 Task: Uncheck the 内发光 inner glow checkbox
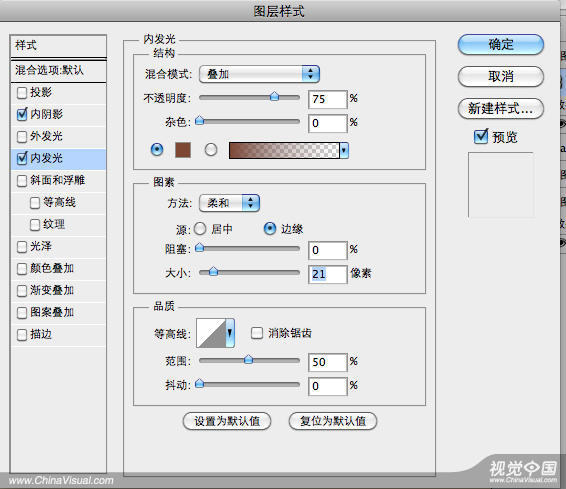pos(22,158)
